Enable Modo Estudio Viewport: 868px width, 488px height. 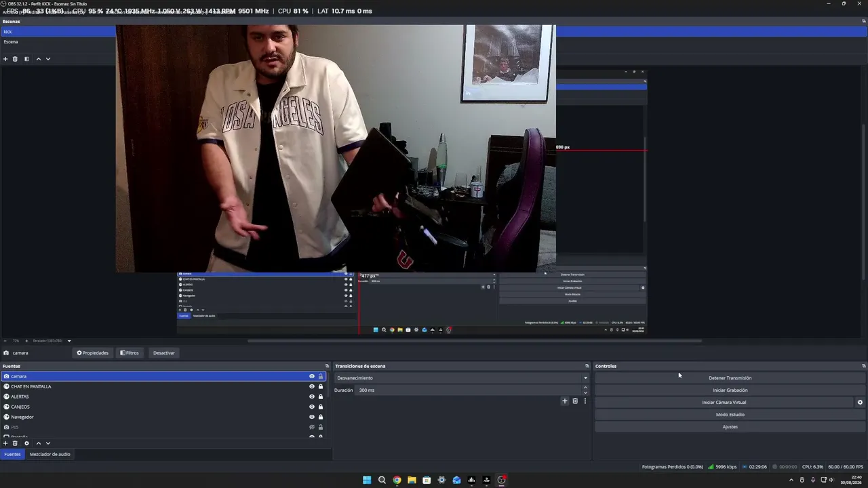pyautogui.click(x=730, y=415)
